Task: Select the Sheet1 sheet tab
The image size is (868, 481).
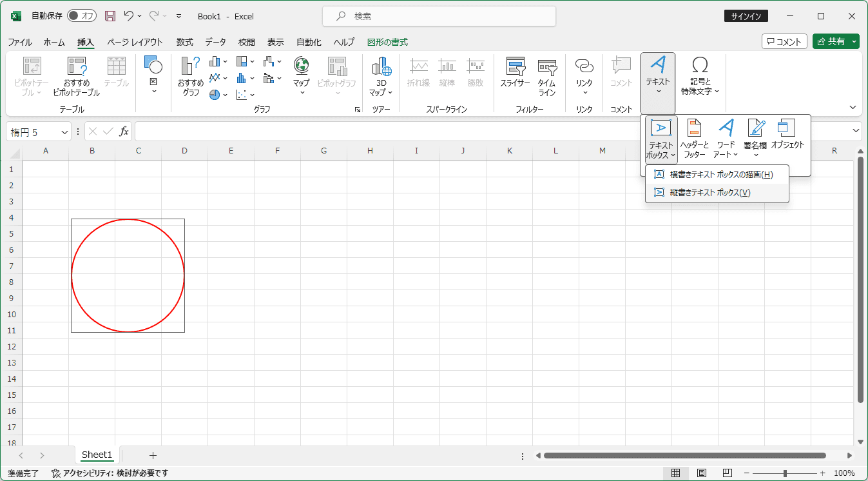Action: [x=97, y=455]
